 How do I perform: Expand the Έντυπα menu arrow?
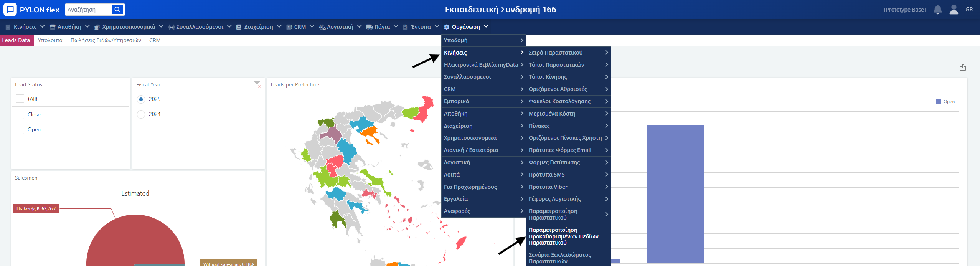(437, 26)
